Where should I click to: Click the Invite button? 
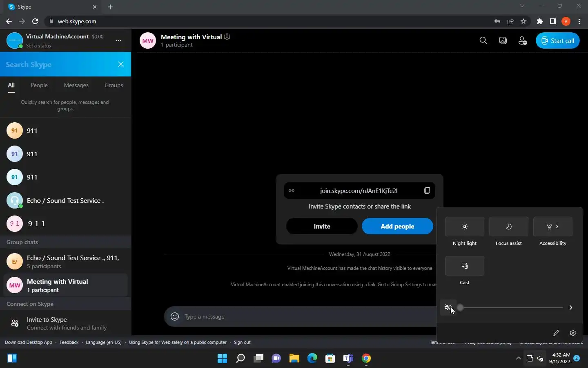[x=322, y=226]
